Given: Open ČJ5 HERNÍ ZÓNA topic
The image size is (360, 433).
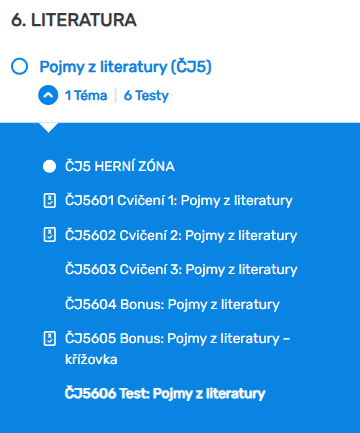Looking at the screenshot, I should coord(120,166).
